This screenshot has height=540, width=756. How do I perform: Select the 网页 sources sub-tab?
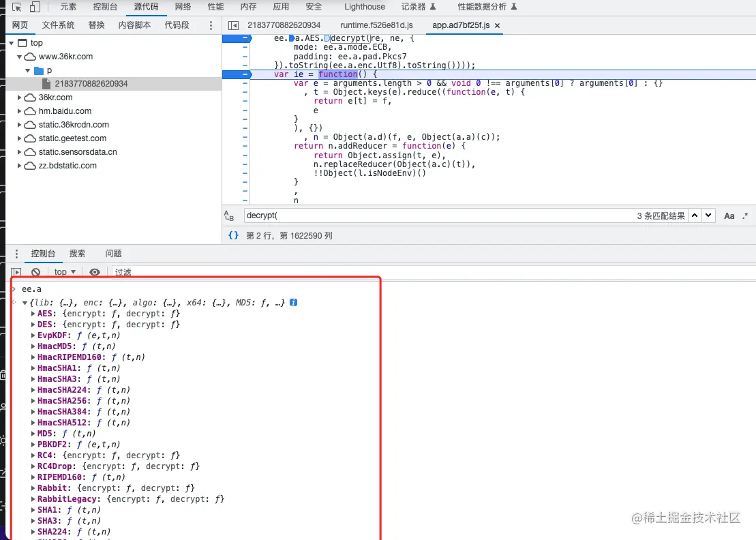pos(20,25)
